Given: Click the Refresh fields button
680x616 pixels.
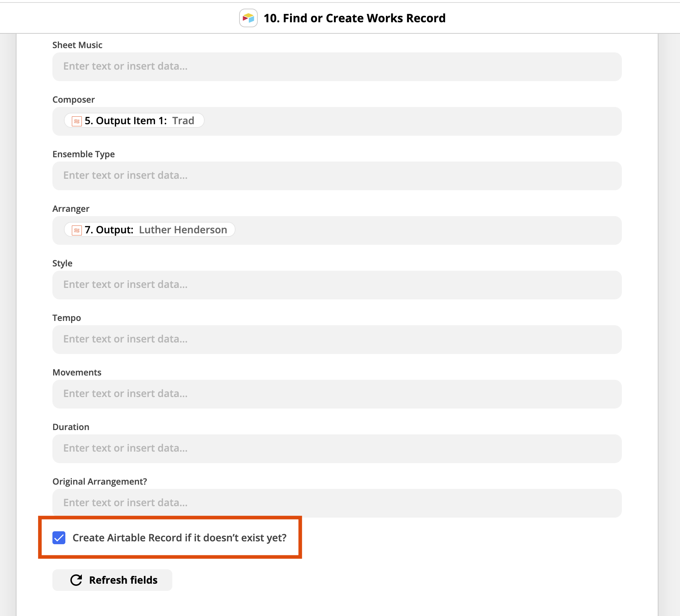Looking at the screenshot, I should (112, 580).
